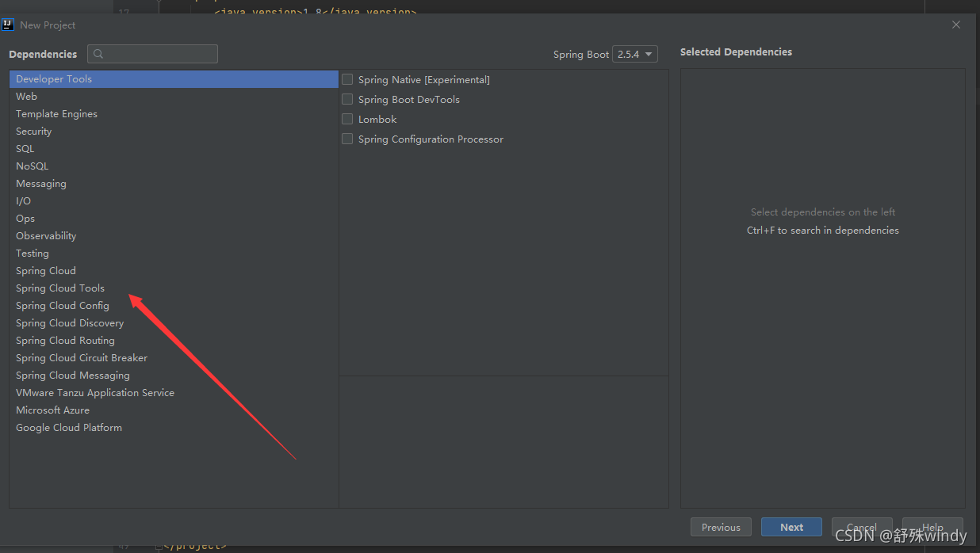The height and width of the screenshot is (553, 980).
Task: Click the Next button
Action: (791, 527)
